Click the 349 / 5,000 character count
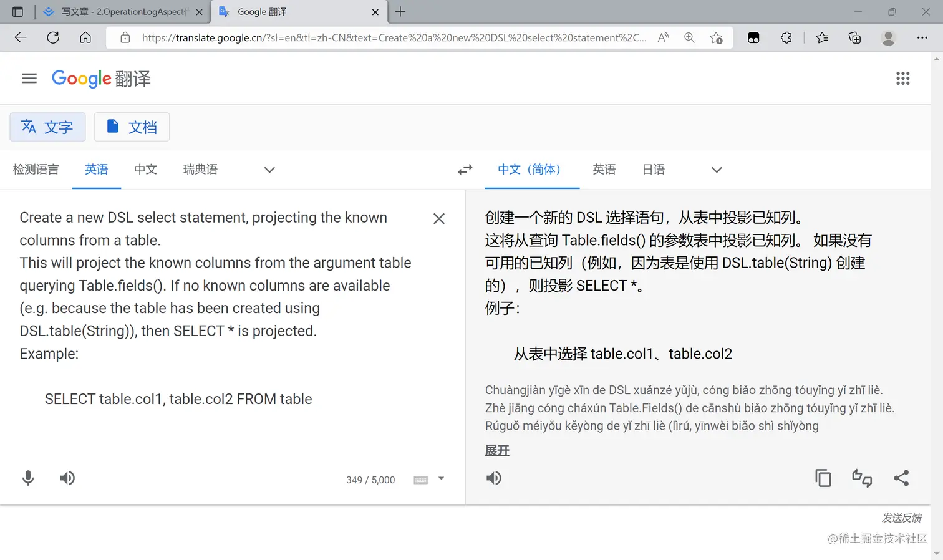Image resolution: width=943 pixels, height=560 pixels. pos(370,480)
